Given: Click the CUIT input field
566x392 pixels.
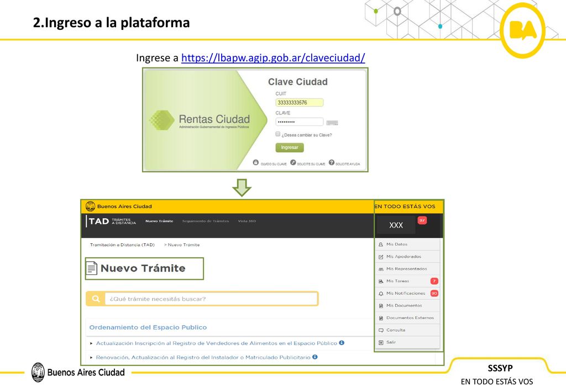Looking at the screenshot, I should click(299, 102).
